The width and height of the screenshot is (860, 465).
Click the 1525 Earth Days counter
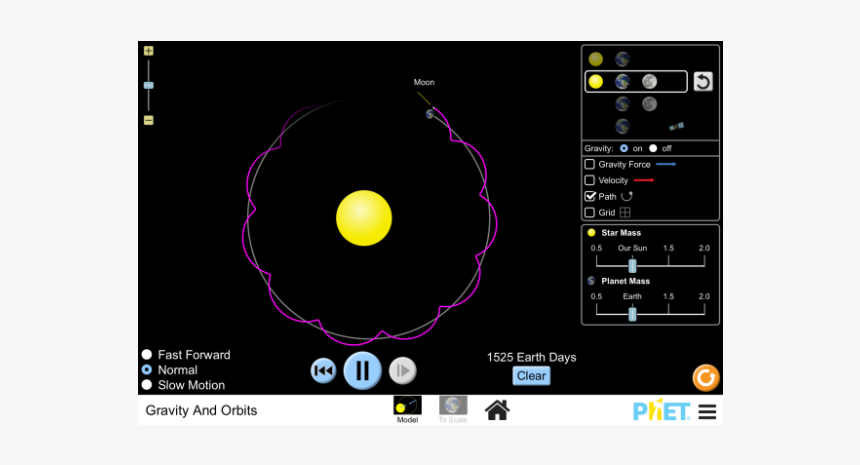[531, 358]
